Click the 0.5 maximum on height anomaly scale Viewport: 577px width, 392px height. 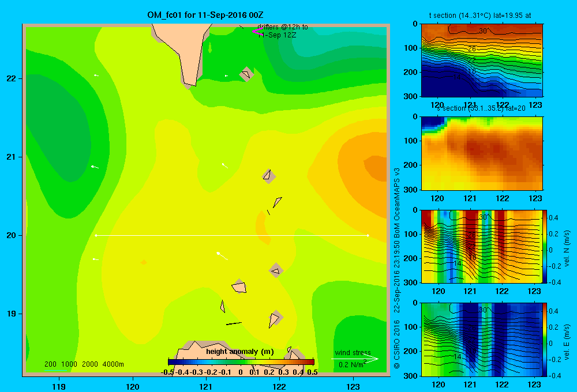click(312, 372)
